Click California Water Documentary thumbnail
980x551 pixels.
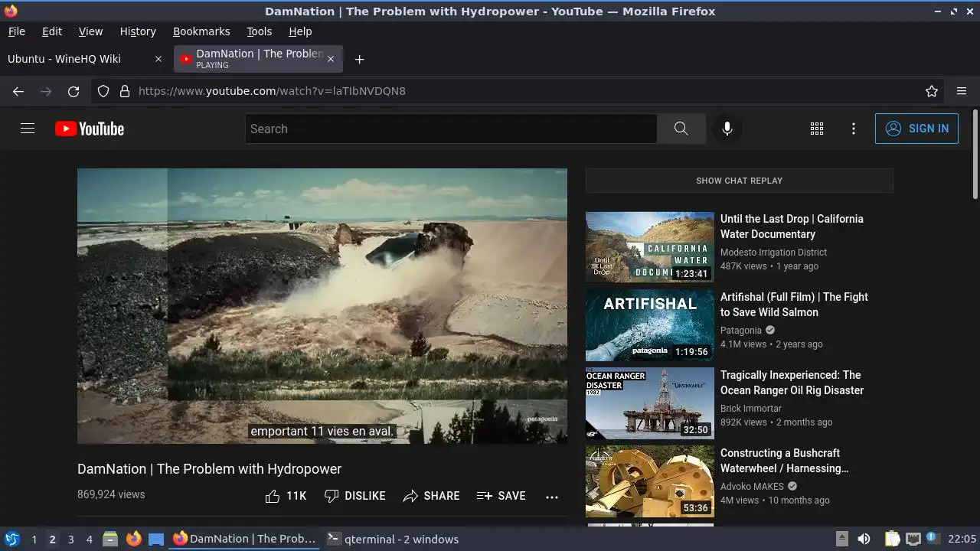tap(650, 247)
